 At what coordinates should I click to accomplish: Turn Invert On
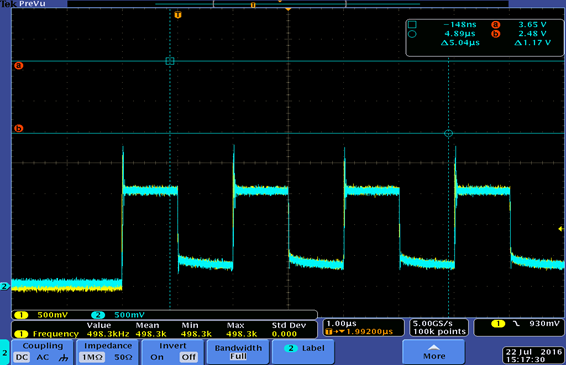pyautogui.click(x=157, y=357)
